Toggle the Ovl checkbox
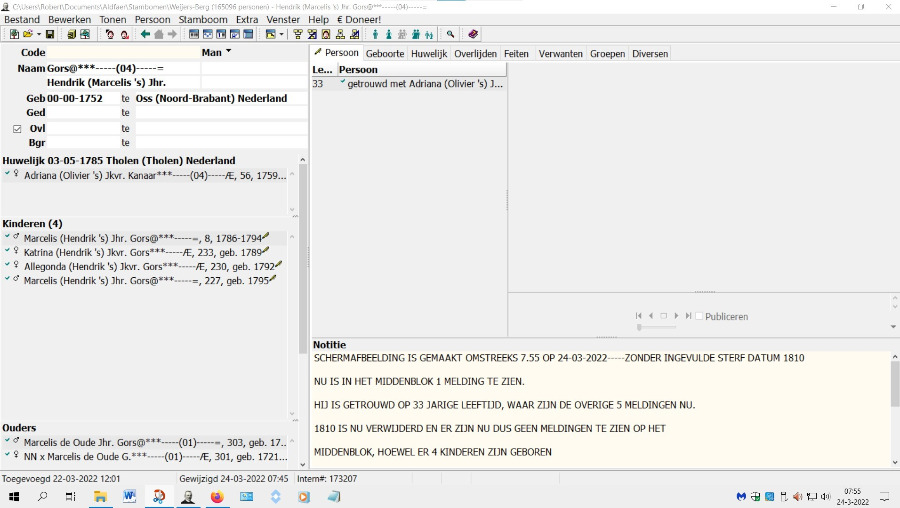Screen dimensions: 900x508 coord(17,128)
